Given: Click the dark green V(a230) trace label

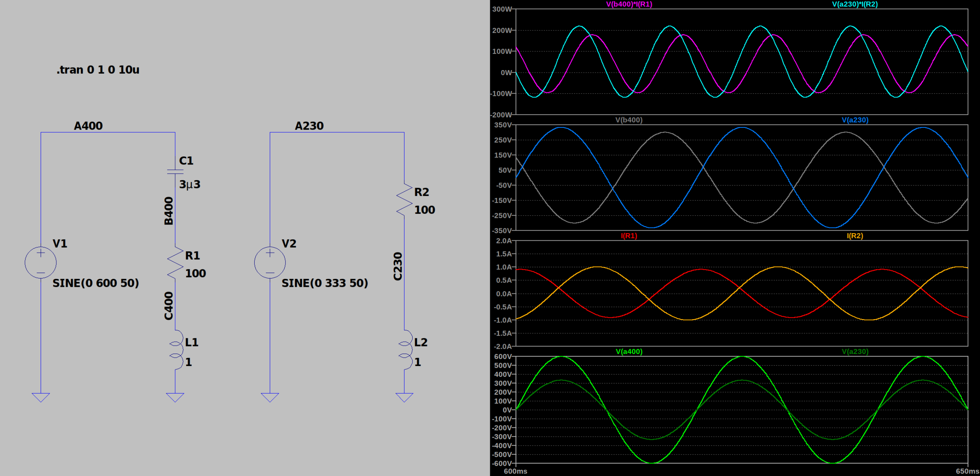Looking at the screenshot, I should click(855, 351).
